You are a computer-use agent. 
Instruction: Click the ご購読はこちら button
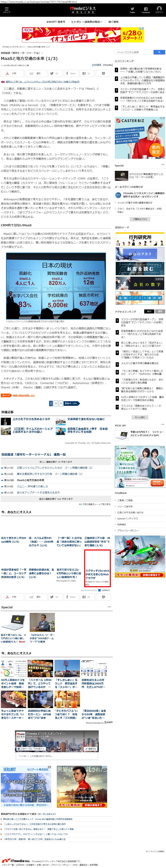[x=140, y=219]
